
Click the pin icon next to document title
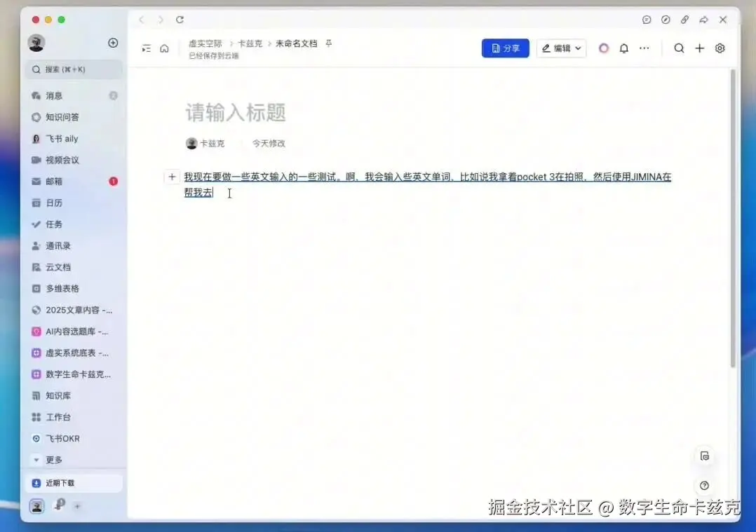click(329, 43)
